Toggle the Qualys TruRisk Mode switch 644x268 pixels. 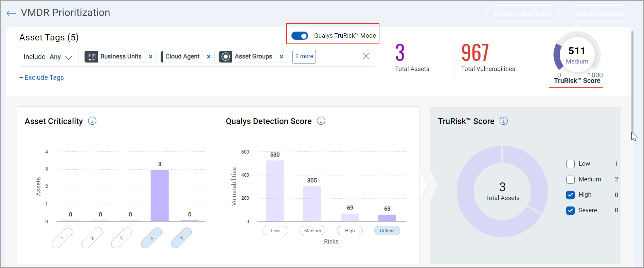[x=300, y=36]
